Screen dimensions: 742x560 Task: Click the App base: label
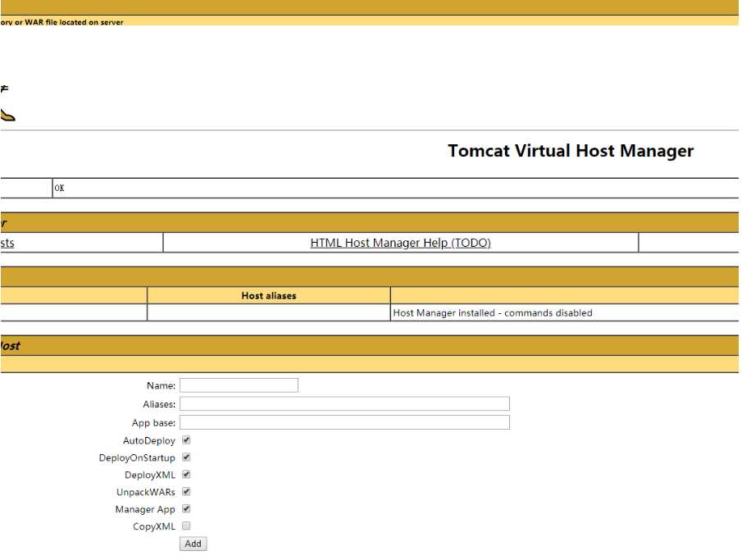(x=154, y=423)
